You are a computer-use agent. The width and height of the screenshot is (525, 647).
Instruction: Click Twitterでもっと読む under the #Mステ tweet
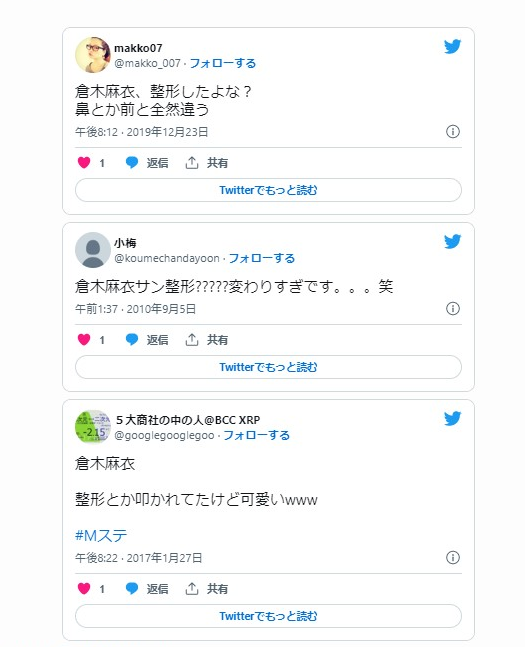pos(268,616)
